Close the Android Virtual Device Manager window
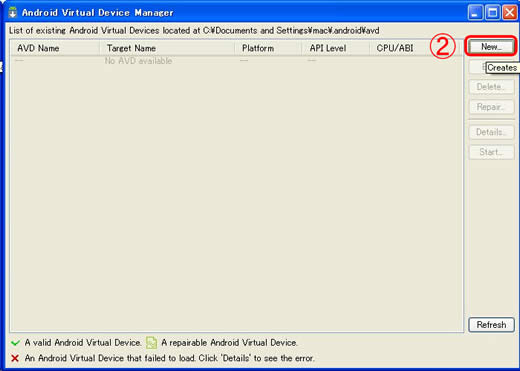This screenshot has width=520, height=371. [x=510, y=13]
